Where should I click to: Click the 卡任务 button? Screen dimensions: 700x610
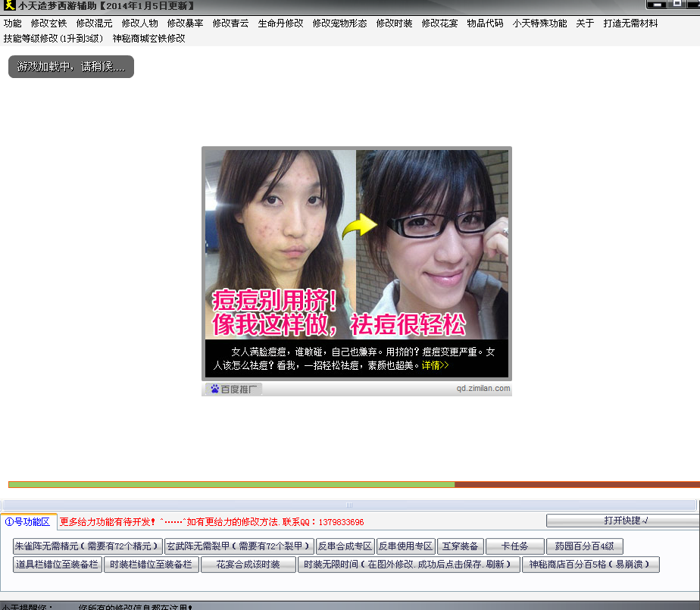(514, 546)
